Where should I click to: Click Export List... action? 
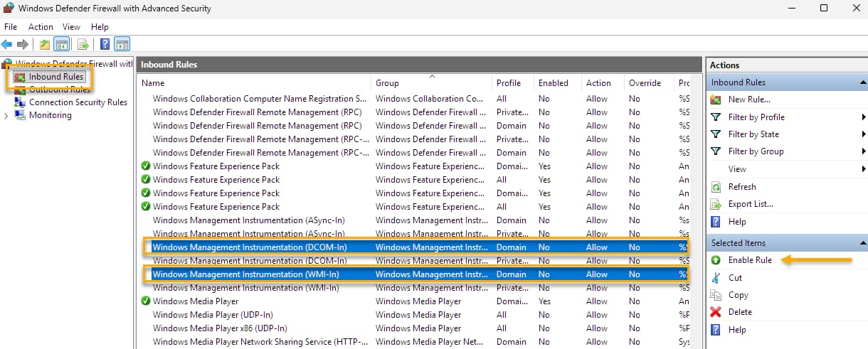coord(751,204)
